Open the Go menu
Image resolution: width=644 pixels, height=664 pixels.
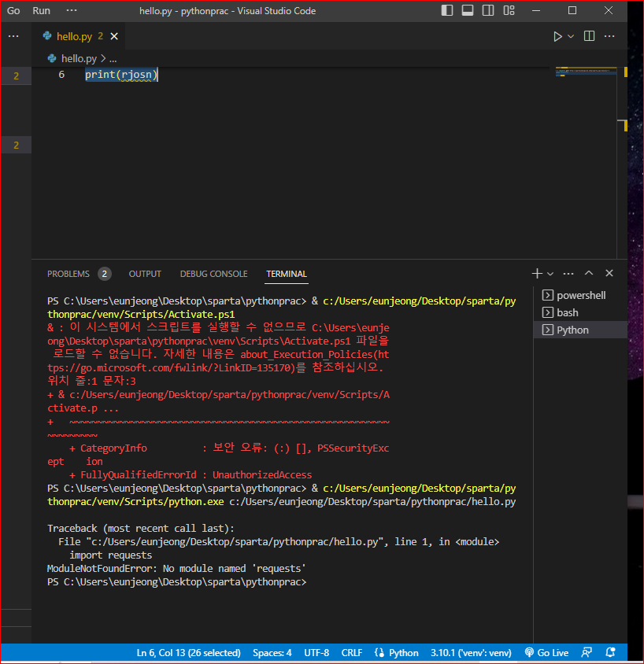point(13,10)
